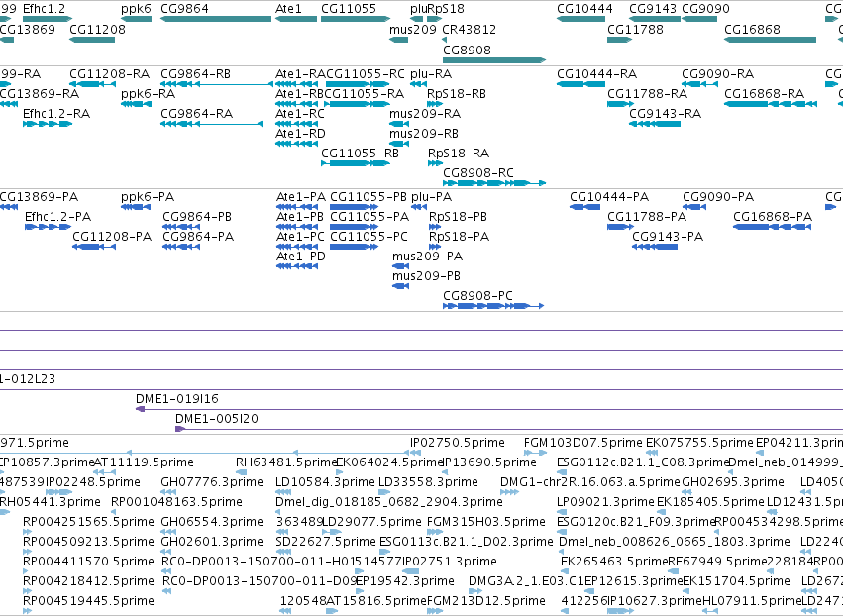This screenshot has width=843, height=616.
Task: Select the CG9143-RA transcript label
Action: (x=666, y=114)
